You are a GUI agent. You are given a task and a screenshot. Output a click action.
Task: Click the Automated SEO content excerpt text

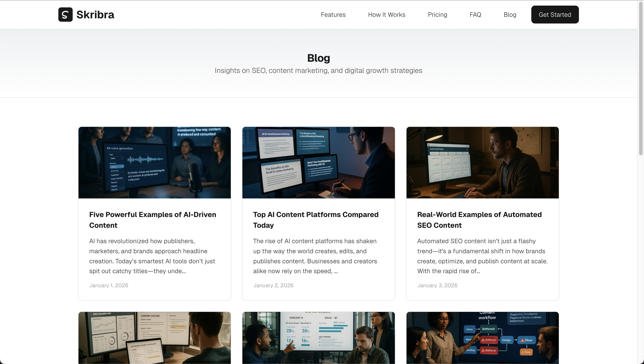click(x=482, y=256)
